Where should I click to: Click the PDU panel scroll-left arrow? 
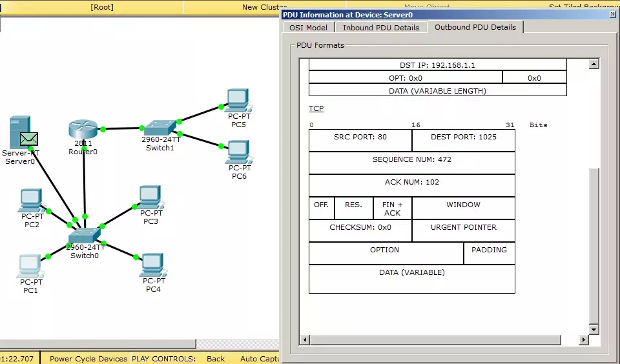point(304,339)
